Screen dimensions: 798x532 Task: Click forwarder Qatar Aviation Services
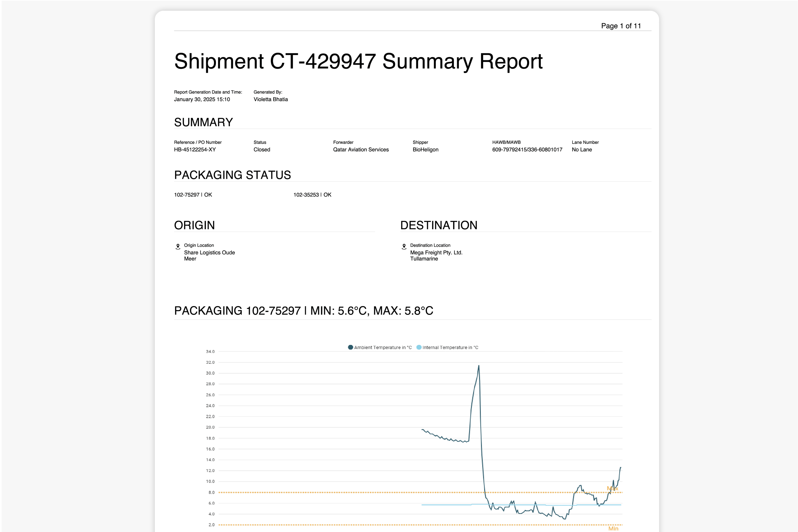point(361,150)
